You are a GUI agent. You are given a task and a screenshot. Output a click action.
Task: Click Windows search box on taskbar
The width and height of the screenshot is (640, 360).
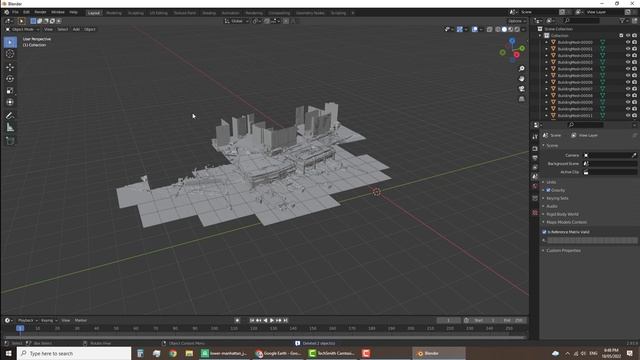click(x=74, y=353)
